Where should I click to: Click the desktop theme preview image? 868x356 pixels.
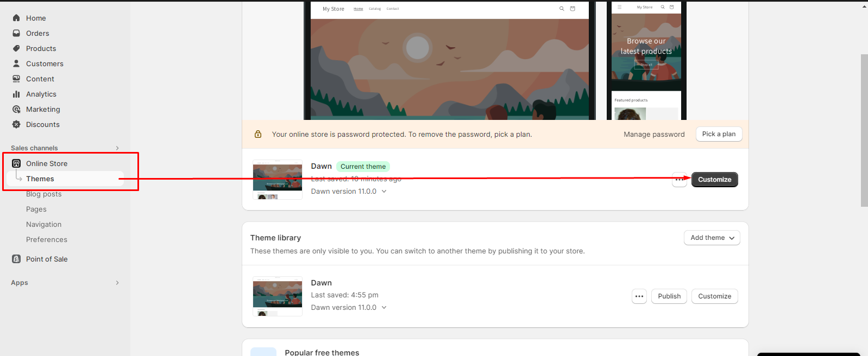pos(450,61)
